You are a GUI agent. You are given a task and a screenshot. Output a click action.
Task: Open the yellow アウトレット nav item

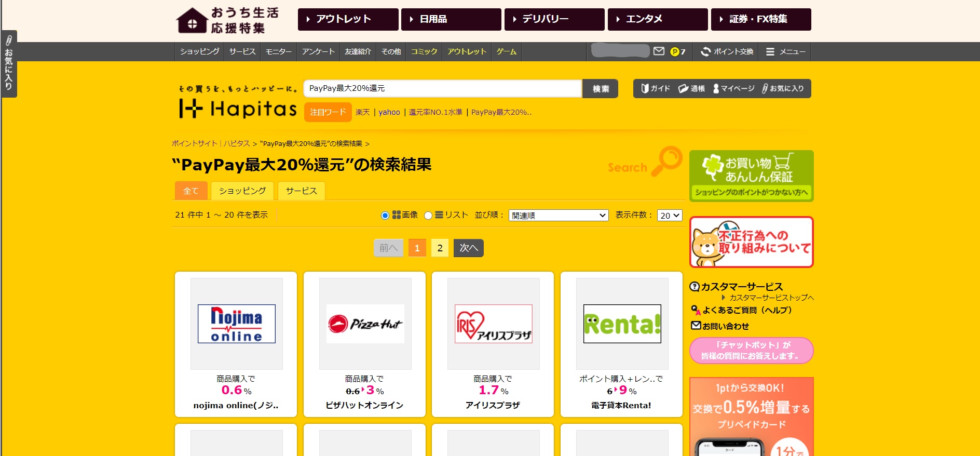click(467, 51)
